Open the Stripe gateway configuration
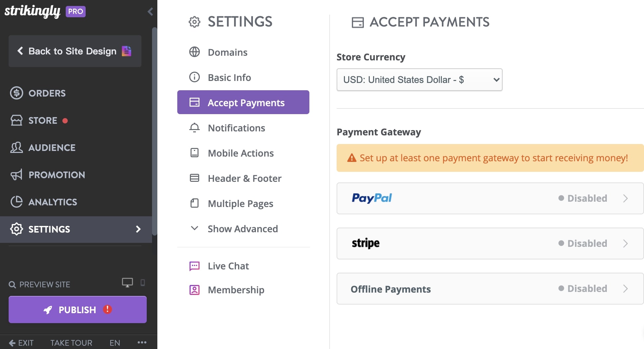The image size is (644, 349). (490, 243)
